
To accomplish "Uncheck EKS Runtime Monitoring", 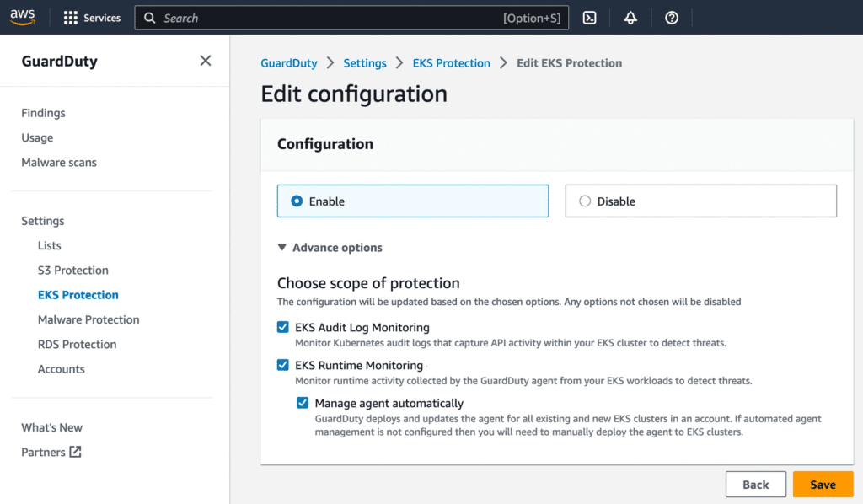I will [x=283, y=365].
